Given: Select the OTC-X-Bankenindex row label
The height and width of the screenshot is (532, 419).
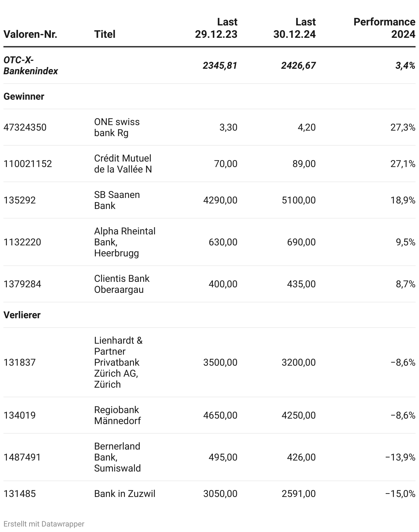Looking at the screenshot, I should pyautogui.click(x=31, y=66).
